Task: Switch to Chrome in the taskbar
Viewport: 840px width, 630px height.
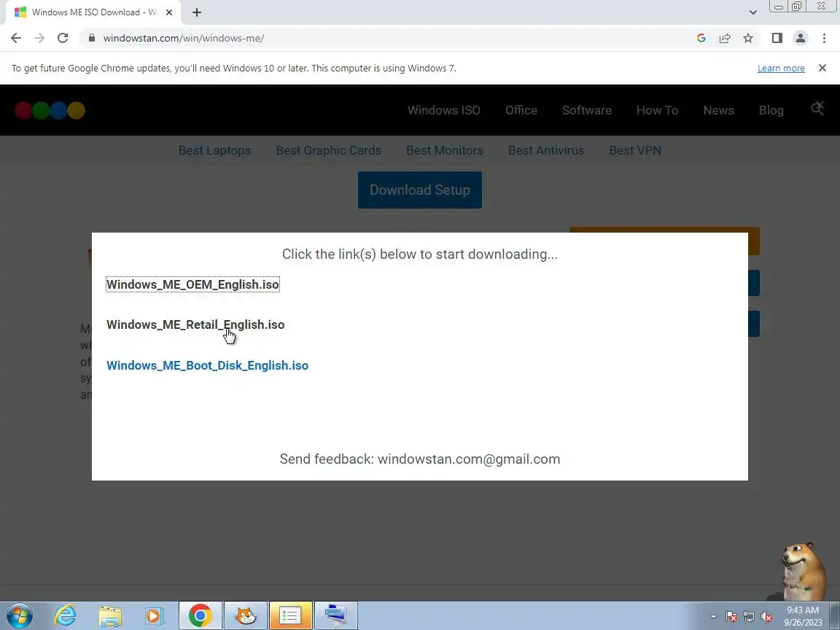Action: 200,615
